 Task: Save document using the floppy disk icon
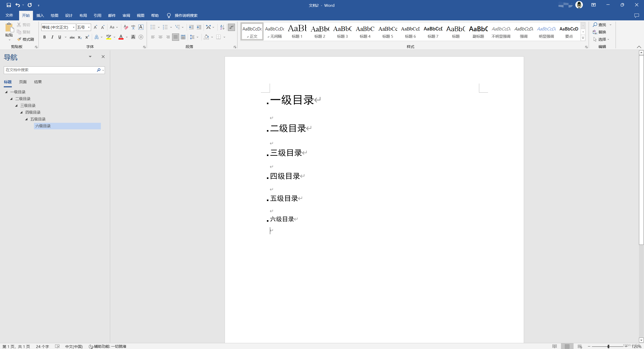(9, 5)
